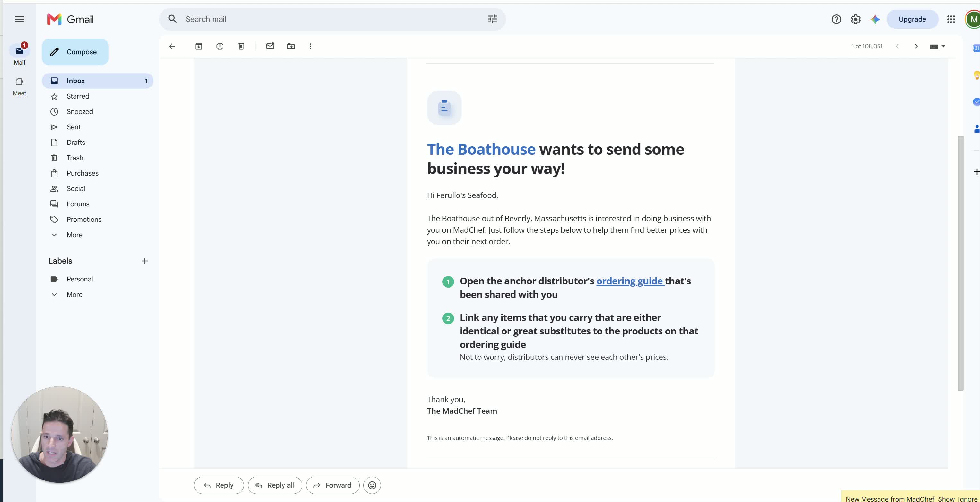
Task: Click the "The Boathouse" heading text
Action: point(481,149)
